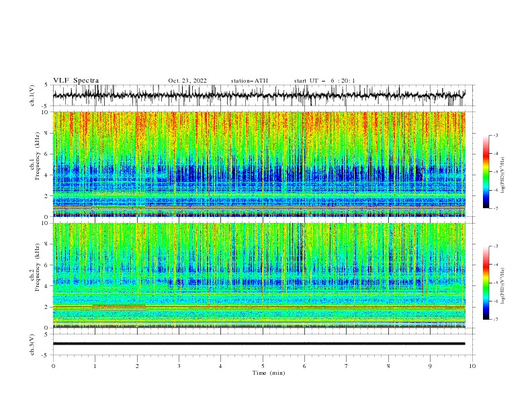
Task: Select the date text 'Oct. 23, 2022'
Action: pyautogui.click(x=187, y=81)
